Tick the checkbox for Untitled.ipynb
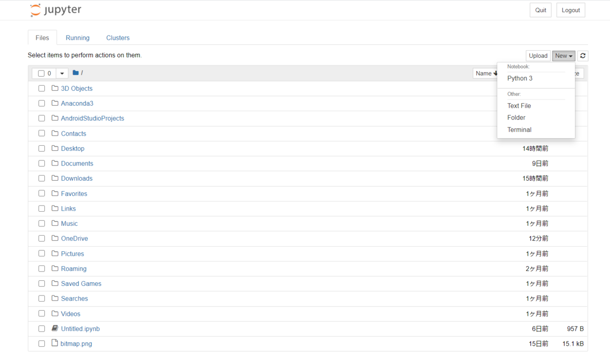 point(42,329)
